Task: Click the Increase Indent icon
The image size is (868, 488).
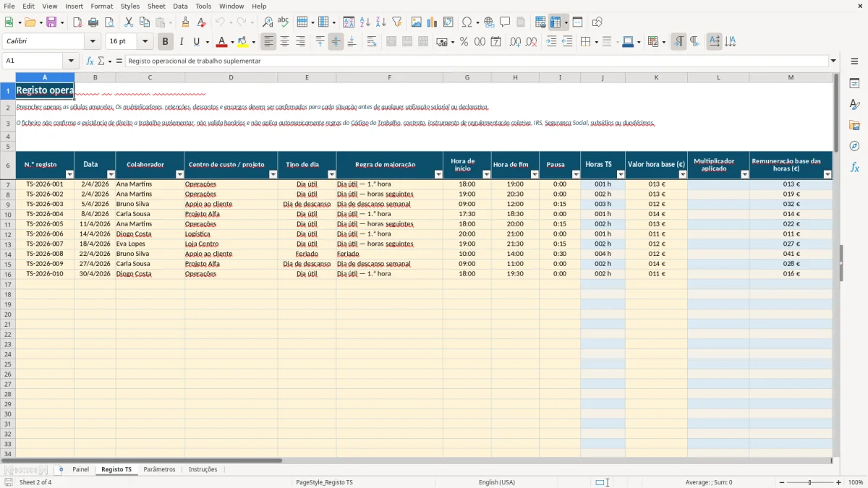Action: click(x=551, y=42)
